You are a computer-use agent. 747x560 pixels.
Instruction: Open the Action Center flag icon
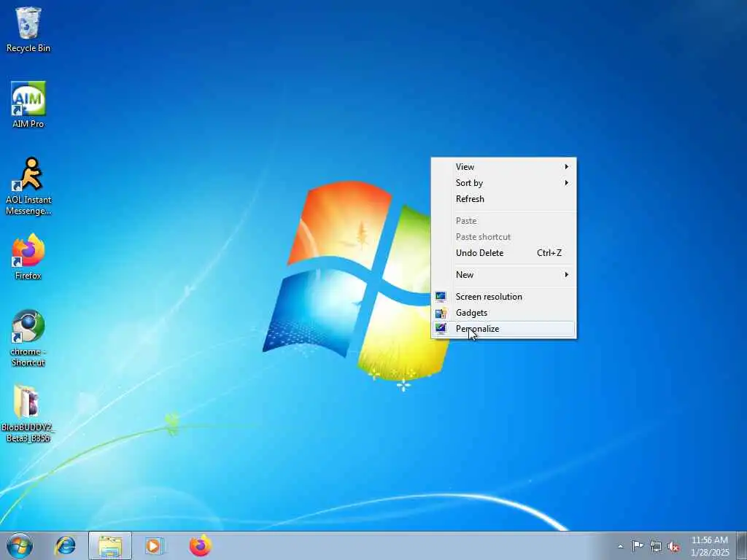point(638,546)
